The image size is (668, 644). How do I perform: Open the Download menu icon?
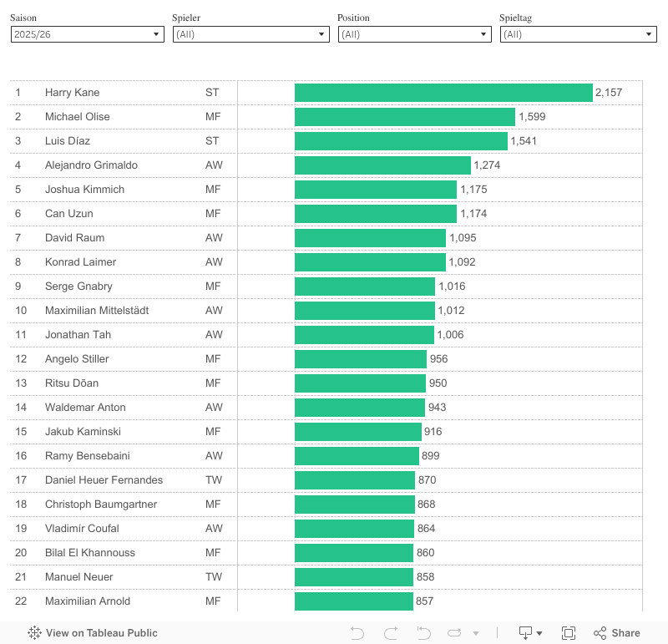tap(531, 633)
